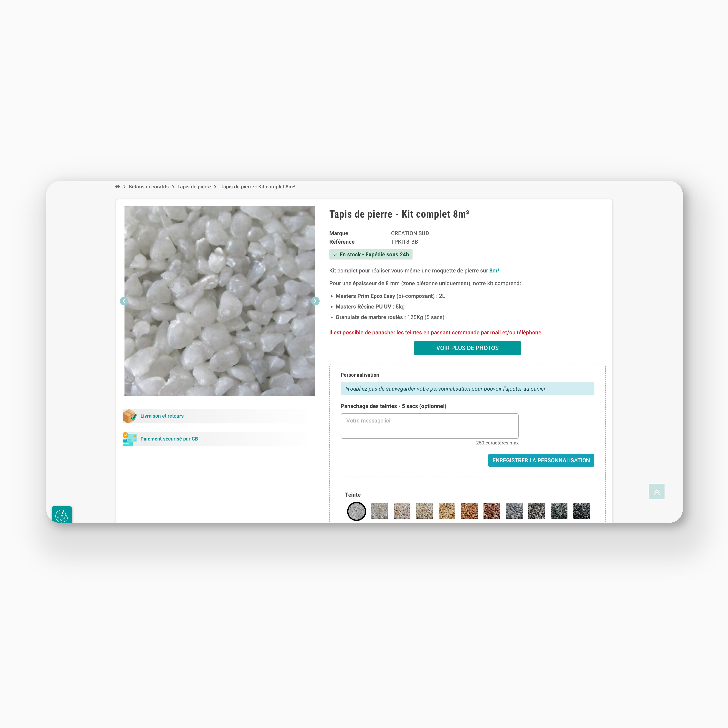Open Bétons décoratifs breadcrumb link
Viewport: 728px width, 728px height.
[149, 186]
